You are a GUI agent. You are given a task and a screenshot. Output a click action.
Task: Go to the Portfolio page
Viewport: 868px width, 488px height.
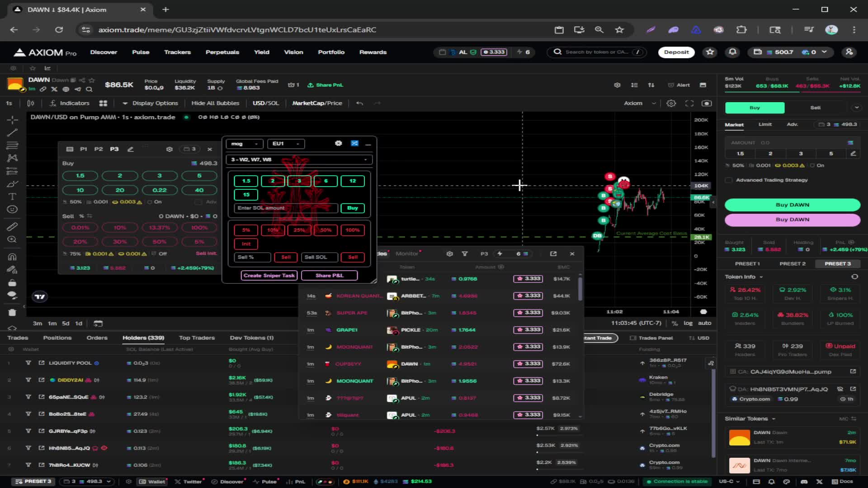click(x=331, y=52)
